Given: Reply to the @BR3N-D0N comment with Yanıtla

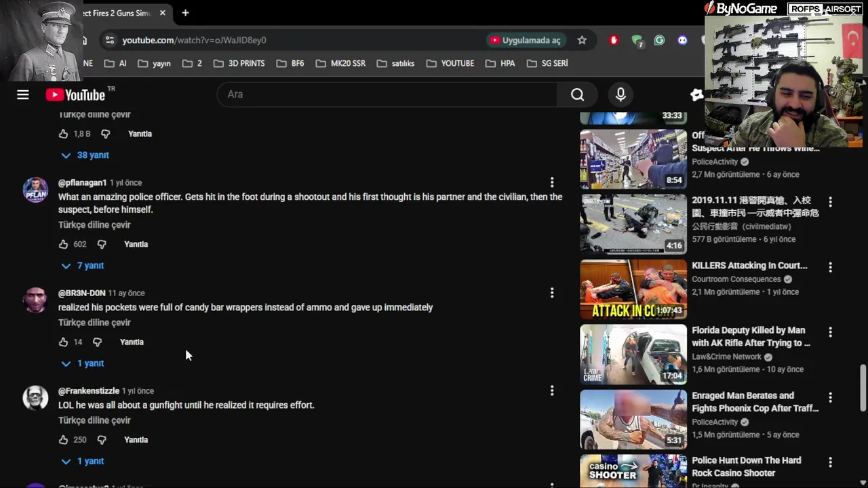Looking at the screenshot, I should (132, 342).
